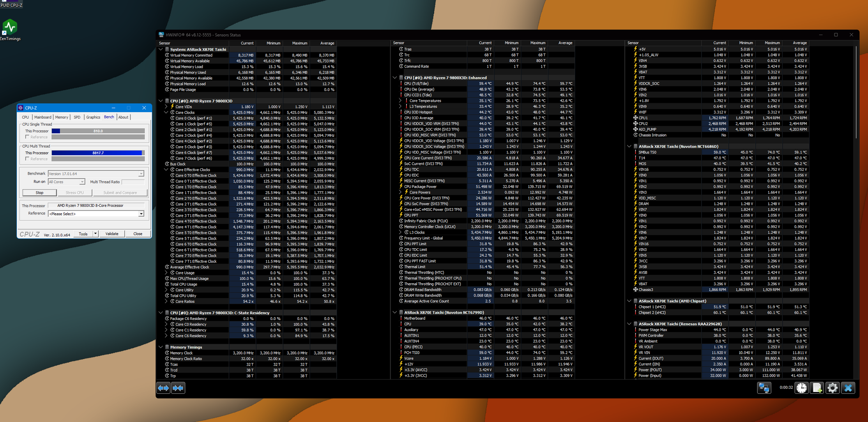
Task: Click the fan icon beside CPU1 RPM
Action: pyautogui.click(x=635, y=118)
